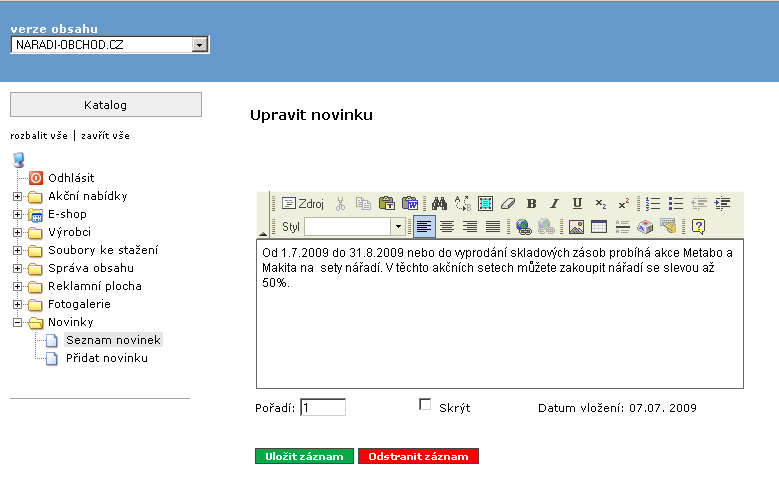Remove formatting with eraser icon

click(508, 203)
